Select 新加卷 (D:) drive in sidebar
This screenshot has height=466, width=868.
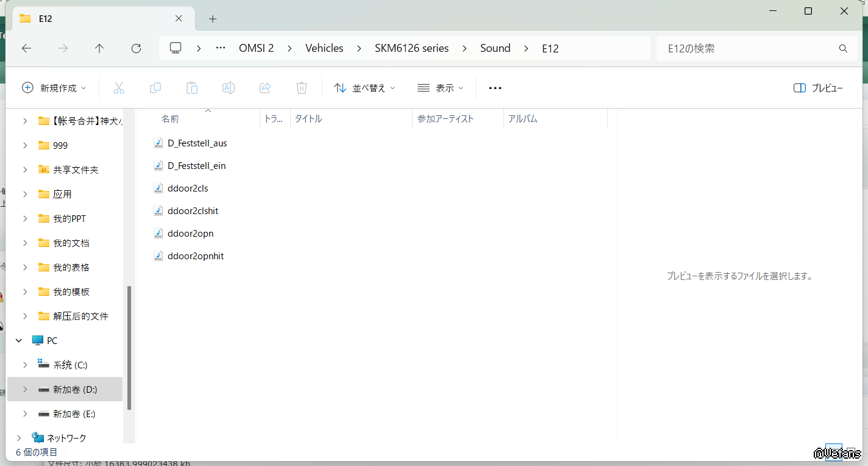65,389
